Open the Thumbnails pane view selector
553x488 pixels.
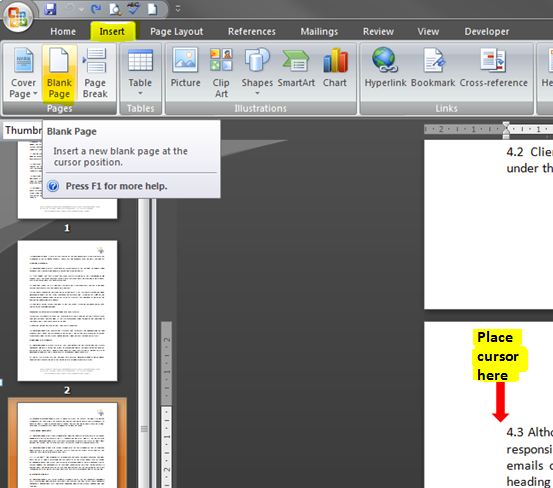coord(23,130)
